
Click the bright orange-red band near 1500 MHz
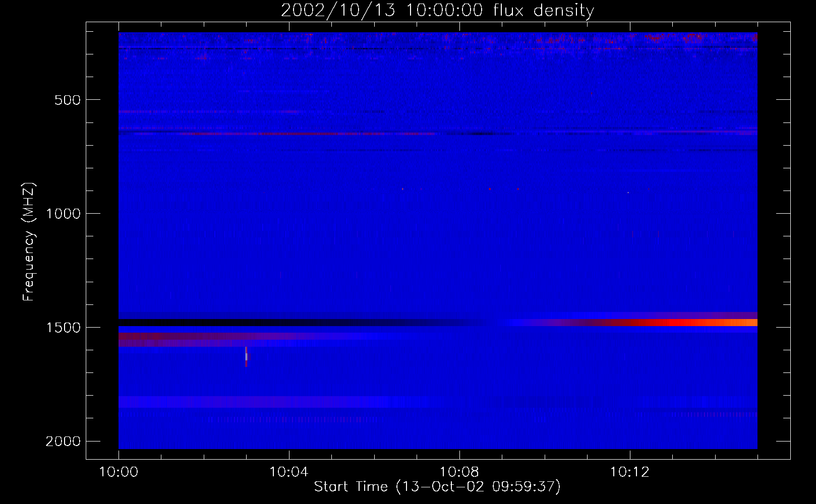click(x=676, y=323)
